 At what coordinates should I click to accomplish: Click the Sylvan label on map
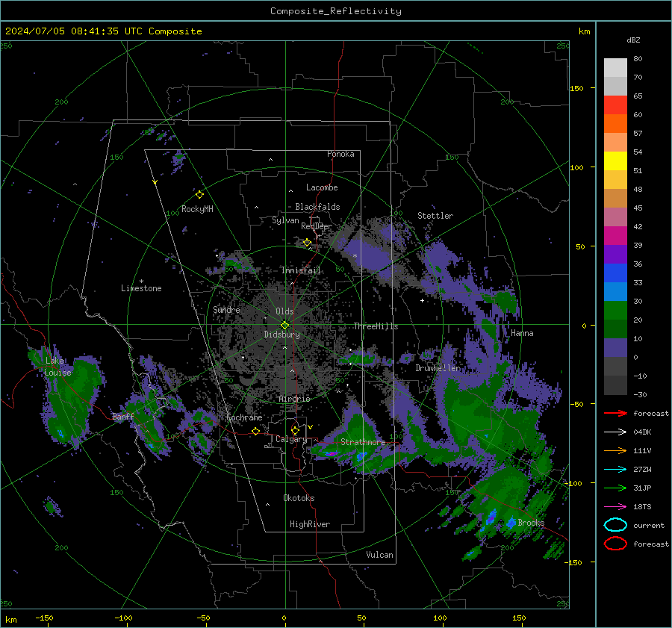coord(285,220)
